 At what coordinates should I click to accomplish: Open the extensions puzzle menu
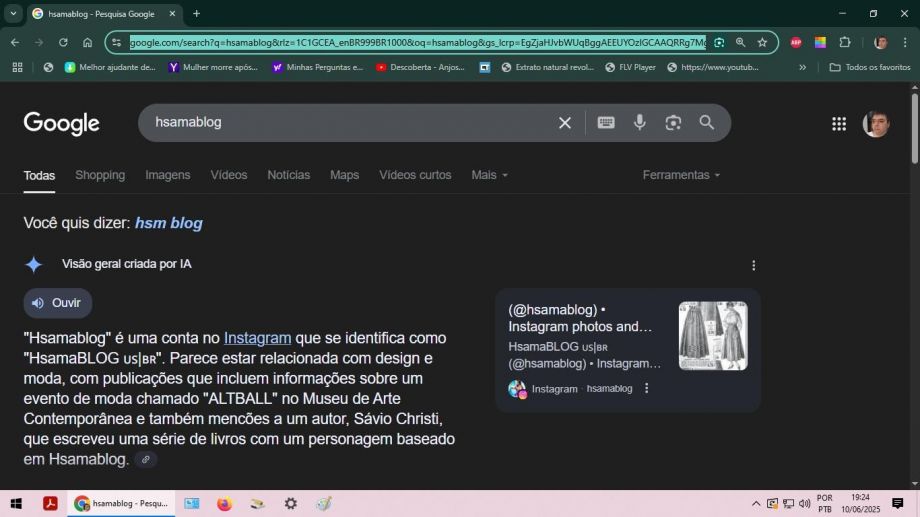pyautogui.click(x=845, y=42)
